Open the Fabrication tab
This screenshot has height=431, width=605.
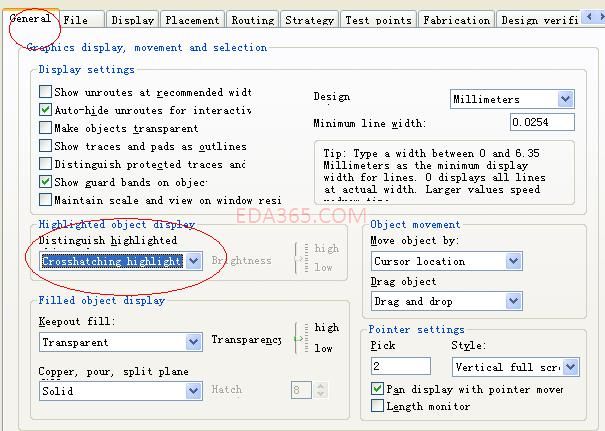click(x=456, y=20)
